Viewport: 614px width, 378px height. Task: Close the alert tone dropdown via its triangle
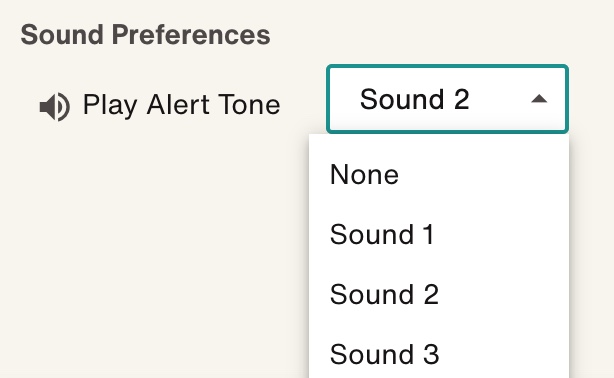(x=539, y=99)
